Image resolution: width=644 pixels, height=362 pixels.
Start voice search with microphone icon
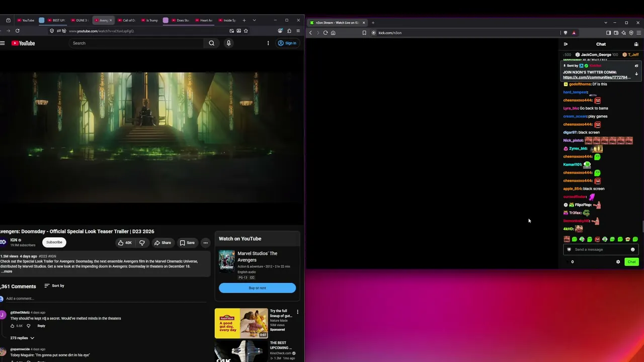click(228, 43)
